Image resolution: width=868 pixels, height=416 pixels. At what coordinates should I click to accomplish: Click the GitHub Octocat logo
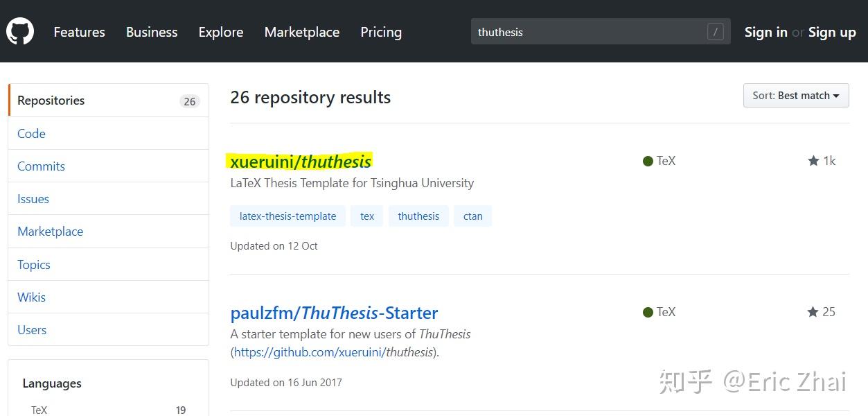20,32
